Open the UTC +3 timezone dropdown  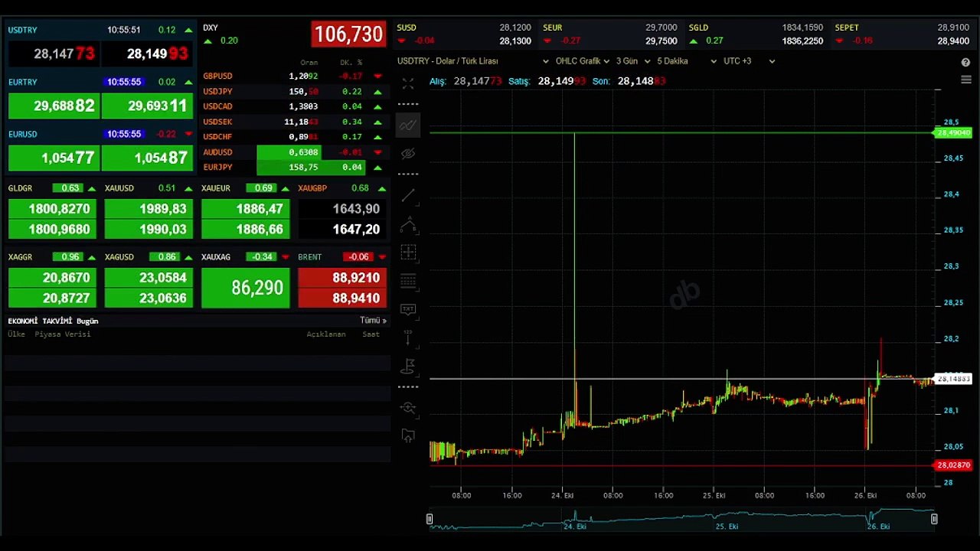(x=749, y=61)
